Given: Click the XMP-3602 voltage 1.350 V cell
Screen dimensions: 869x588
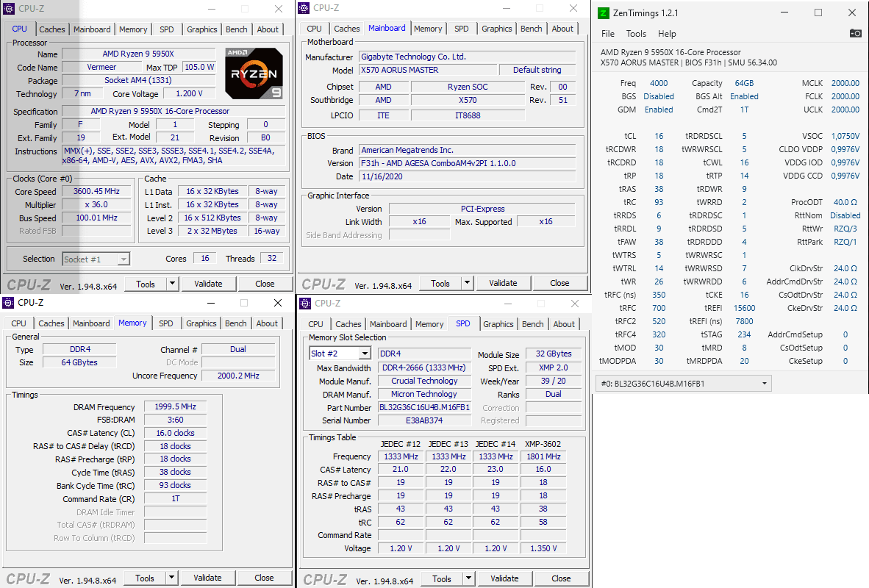Looking at the screenshot, I should pyautogui.click(x=543, y=548).
